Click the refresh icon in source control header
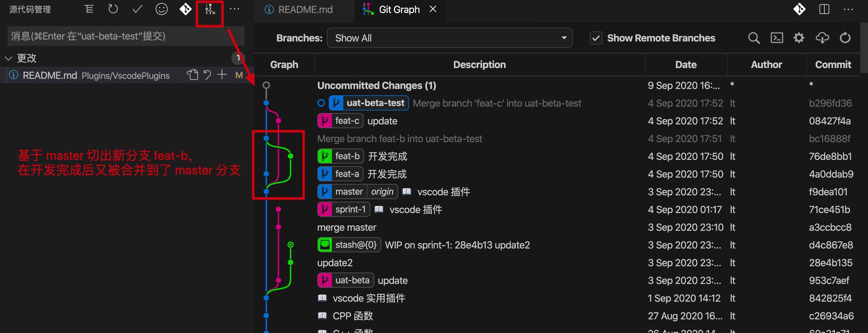Viewport: 868px width, 333px height. pos(113,9)
